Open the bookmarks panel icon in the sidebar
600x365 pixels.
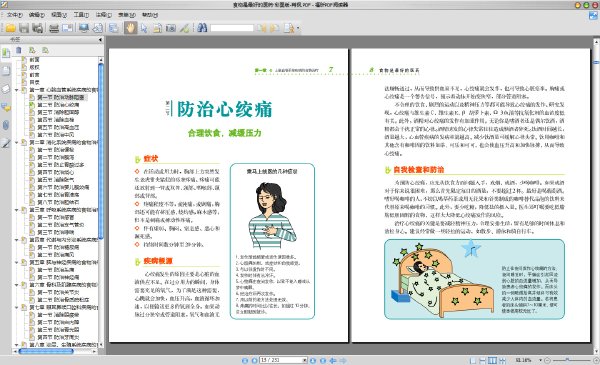6,53
